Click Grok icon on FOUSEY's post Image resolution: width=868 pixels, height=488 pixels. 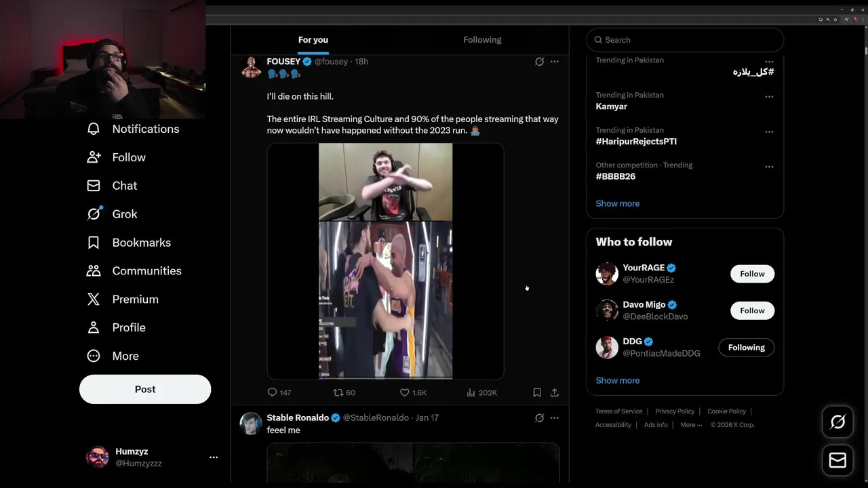click(539, 62)
